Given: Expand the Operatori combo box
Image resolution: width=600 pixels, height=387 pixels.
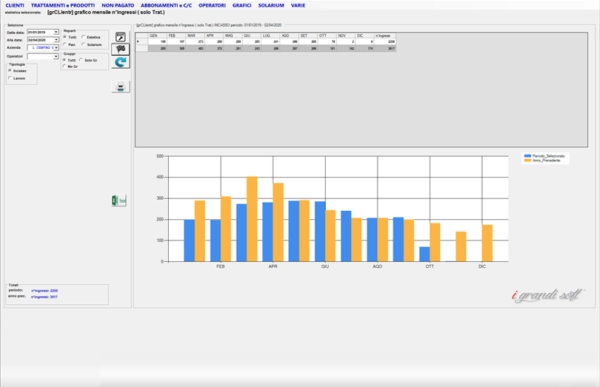Looking at the screenshot, I should (x=56, y=56).
